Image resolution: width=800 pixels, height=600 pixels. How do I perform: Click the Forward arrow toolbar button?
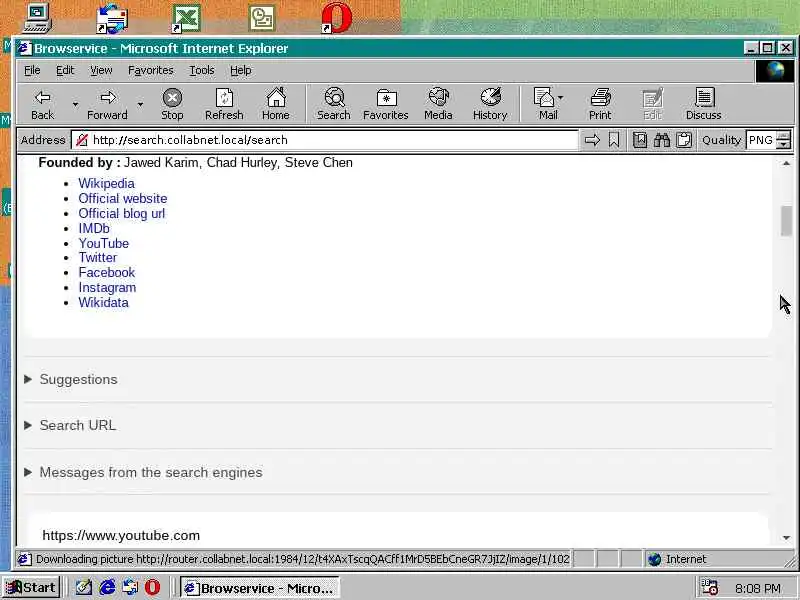pos(107,105)
